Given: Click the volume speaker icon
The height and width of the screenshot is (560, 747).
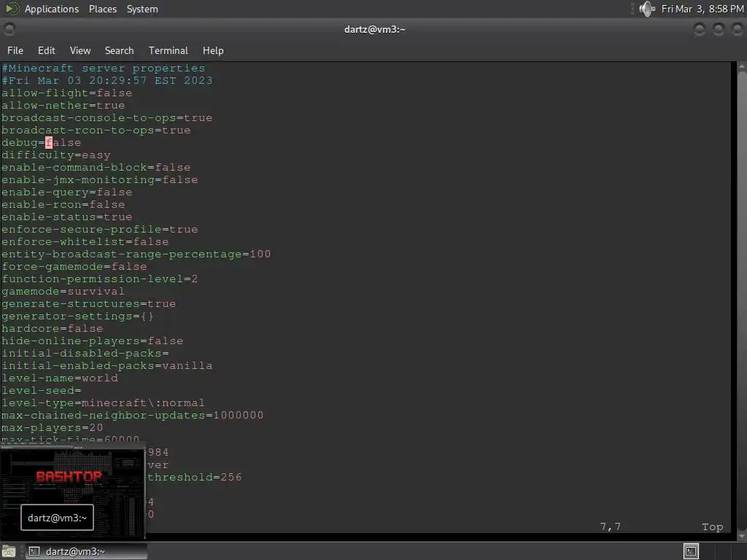Looking at the screenshot, I should [x=646, y=9].
